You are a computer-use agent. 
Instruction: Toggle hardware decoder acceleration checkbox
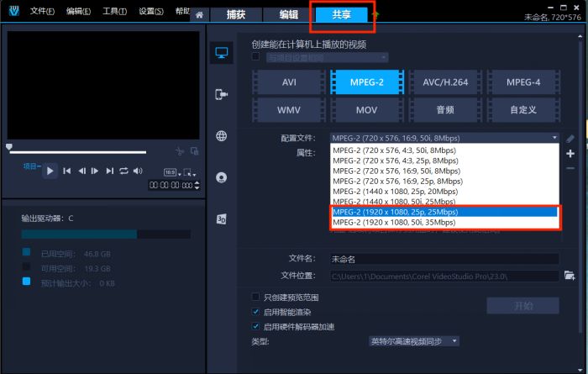click(255, 326)
